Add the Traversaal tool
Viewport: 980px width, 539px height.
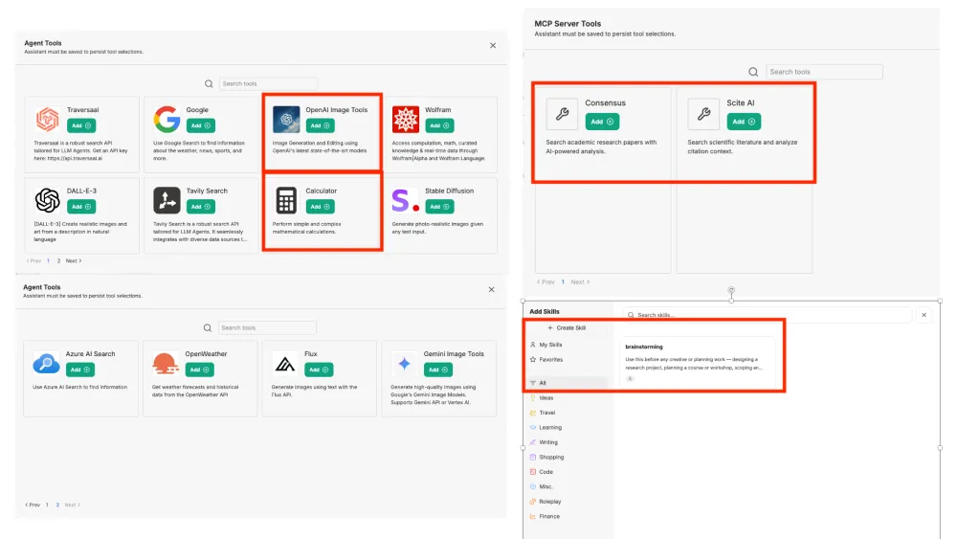81,125
